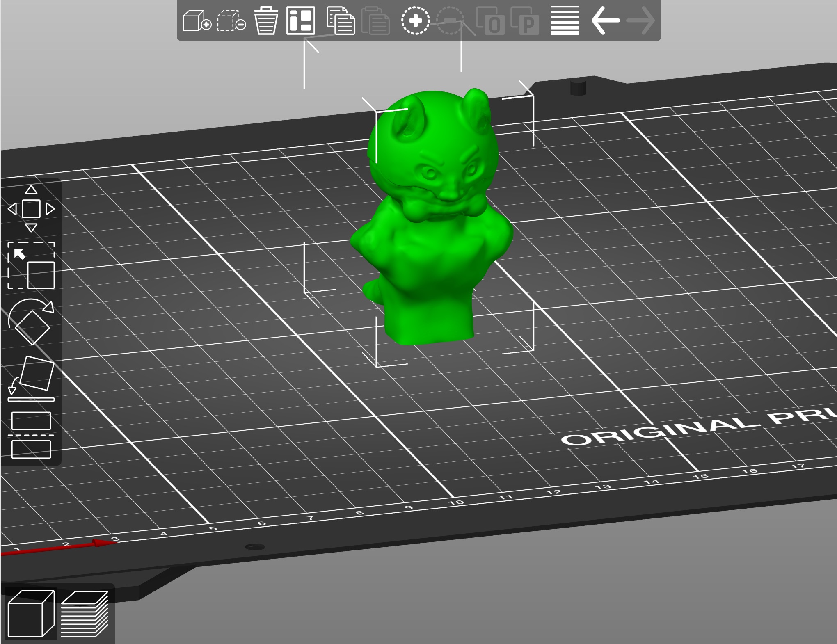Delete all objects using trash icon

pyautogui.click(x=266, y=20)
